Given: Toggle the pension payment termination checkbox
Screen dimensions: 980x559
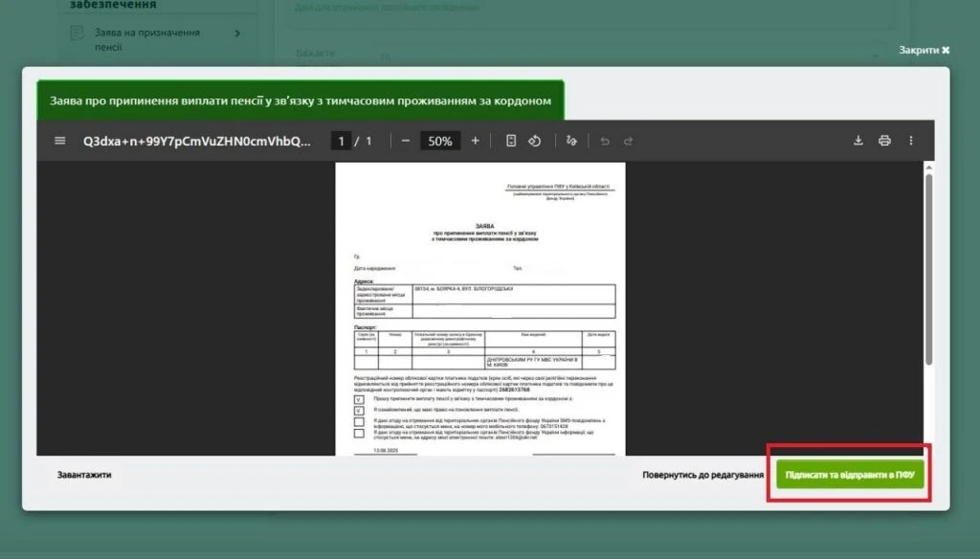Looking at the screenshot, I should 359,399.
